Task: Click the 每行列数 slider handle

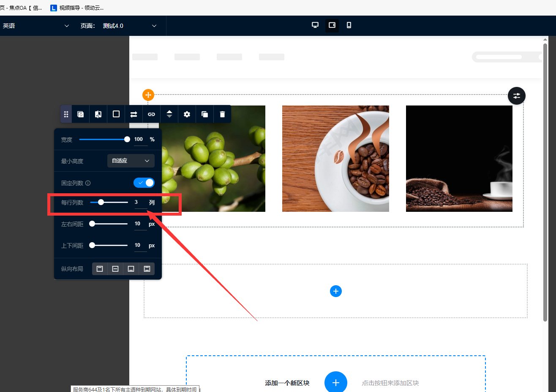Action: click(101, 203)
